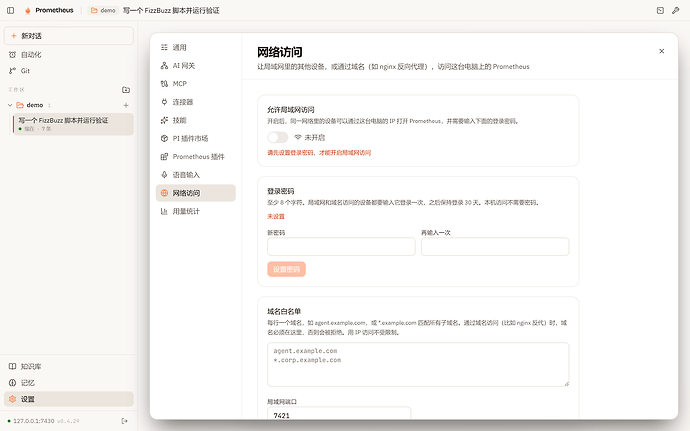This screenshot has width=690, height=431.
Task: Click the 127.0.0.1:7430 server status text
Action: click(33, 421)
